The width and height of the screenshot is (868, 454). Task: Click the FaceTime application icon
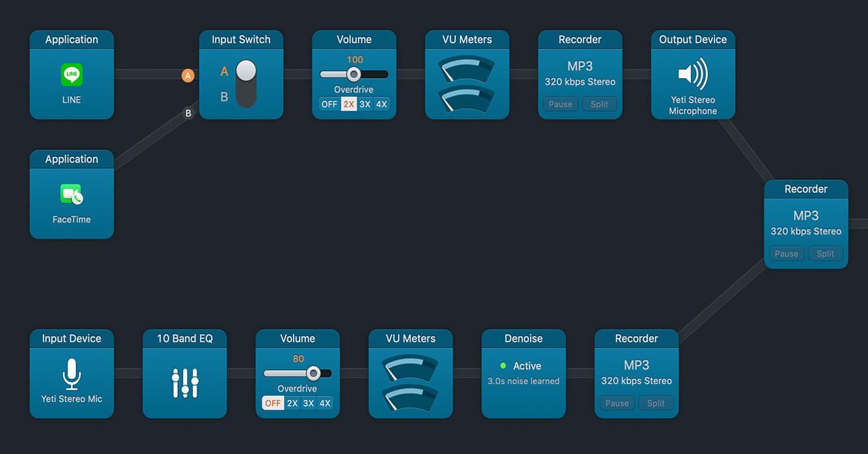click(72, 194)
